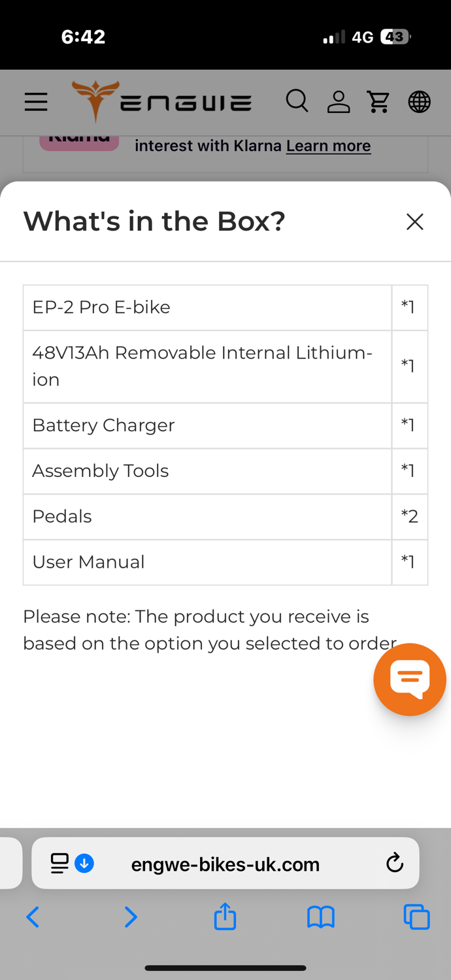Tap the ENGWE logo
451x980 pixels.
pyautogui.click(x=161, y=102)
